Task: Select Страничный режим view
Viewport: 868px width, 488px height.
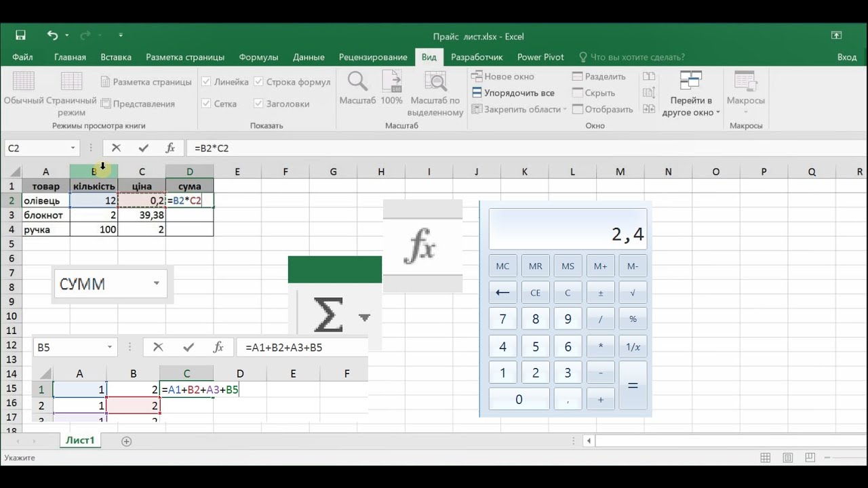Action: (x=71, y=94)
